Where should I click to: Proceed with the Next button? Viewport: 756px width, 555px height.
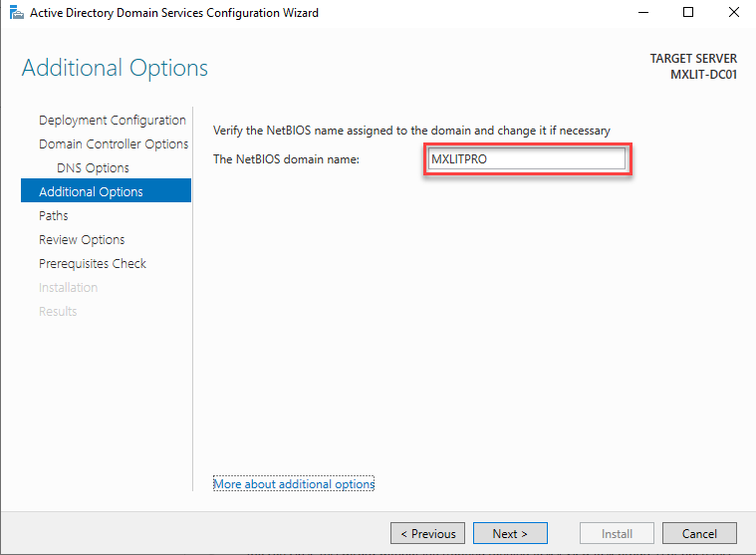coord(510,533)
